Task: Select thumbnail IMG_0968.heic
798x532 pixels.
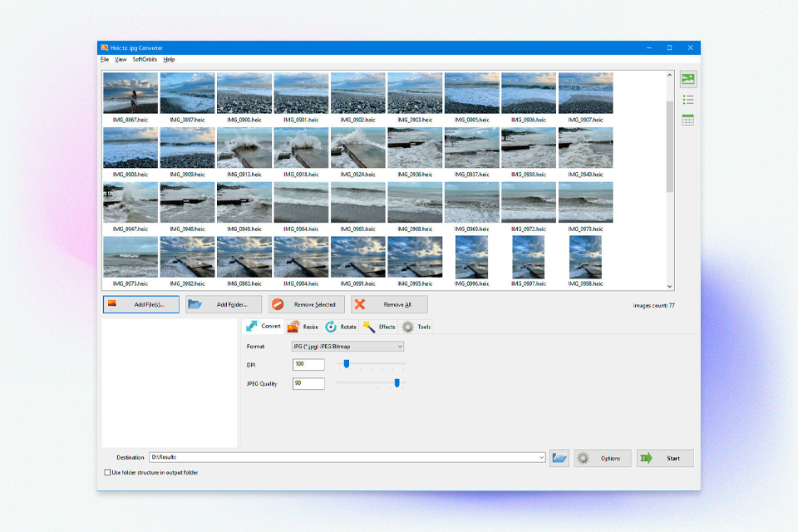Action: coord(415,202)
